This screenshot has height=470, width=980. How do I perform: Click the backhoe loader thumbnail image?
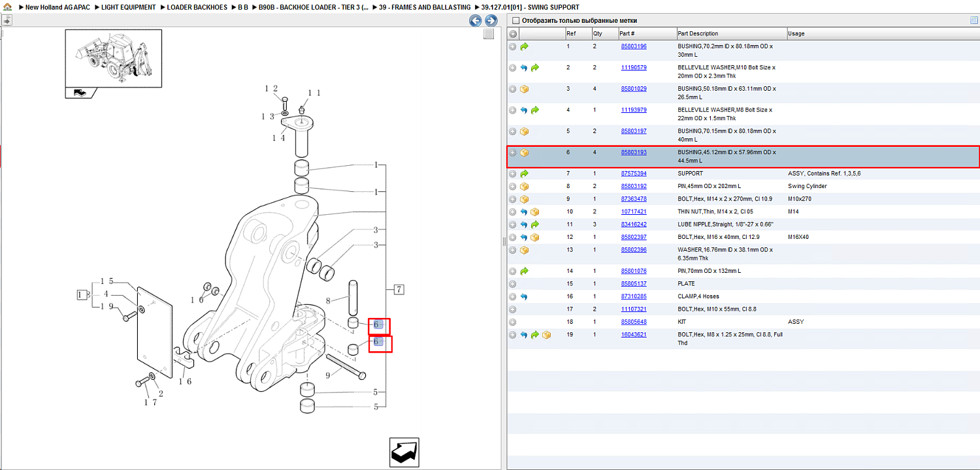113,58
